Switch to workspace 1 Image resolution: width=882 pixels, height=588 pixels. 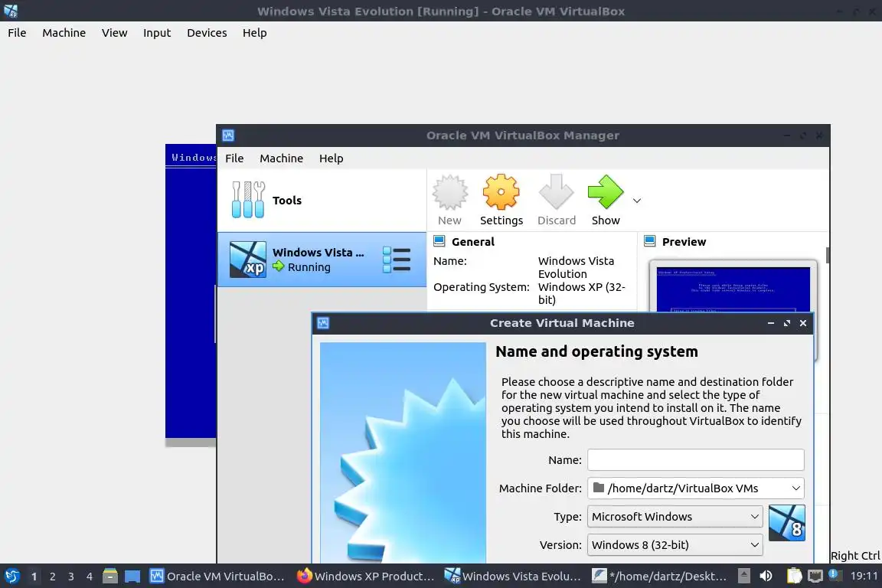pyautogui.click(x=34, y=577)
